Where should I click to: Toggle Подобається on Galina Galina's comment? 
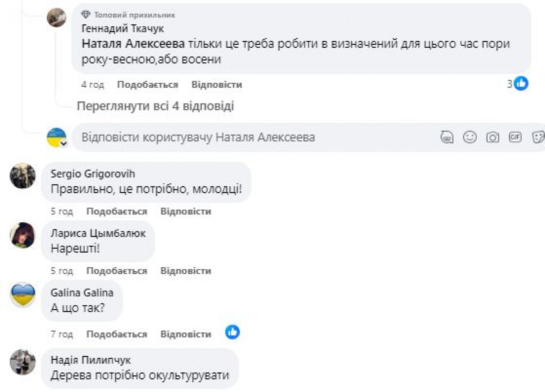[x=117, y=334]
